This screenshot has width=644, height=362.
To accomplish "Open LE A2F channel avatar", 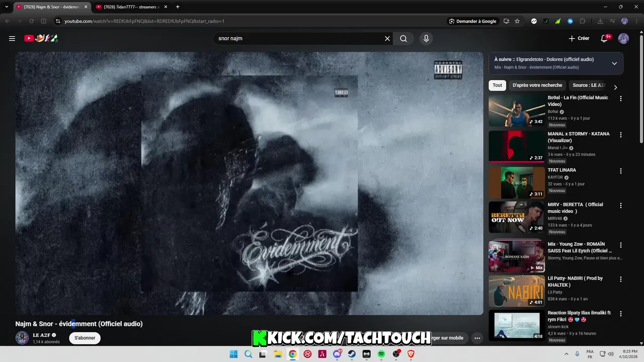I will click(x=22, y=338).
